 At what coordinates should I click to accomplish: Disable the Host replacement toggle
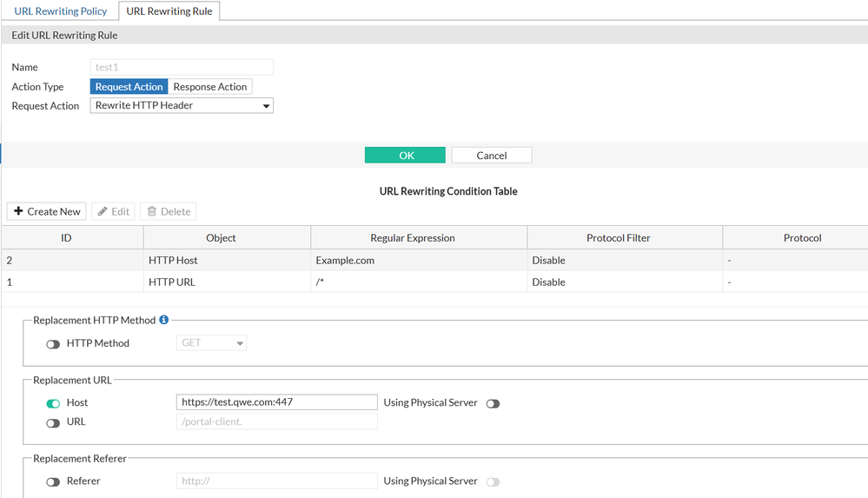[53, 403]
